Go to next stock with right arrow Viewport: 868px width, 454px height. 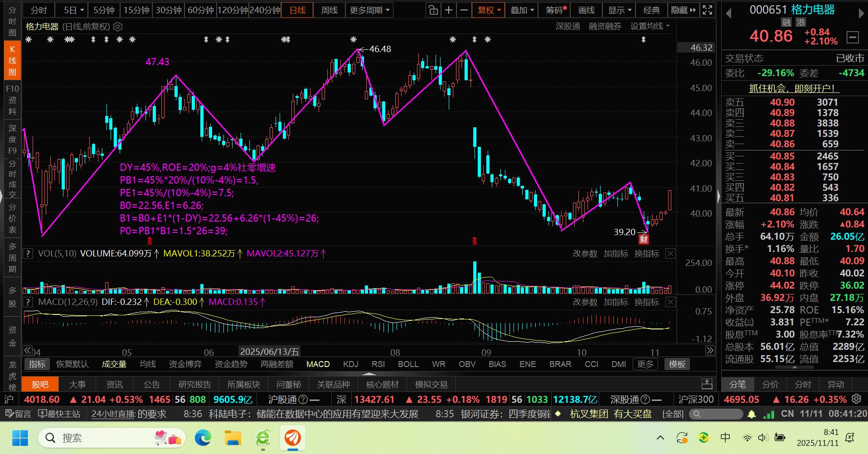[x=861, y=14]
